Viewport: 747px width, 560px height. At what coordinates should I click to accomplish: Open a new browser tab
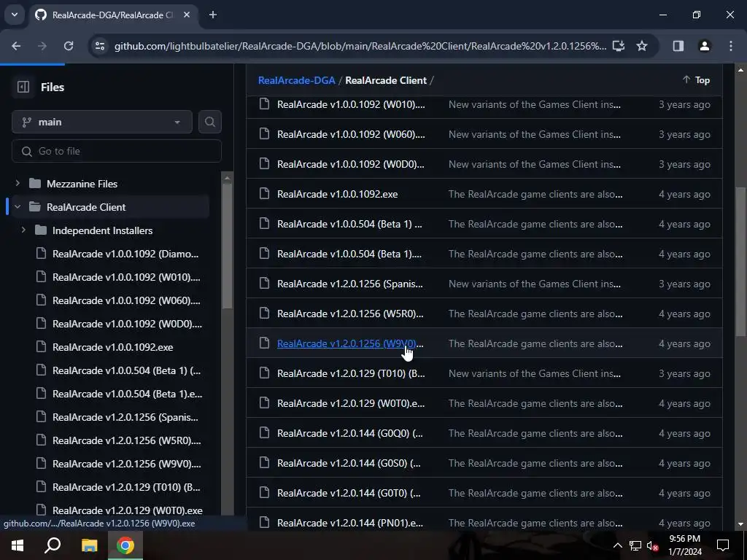click(213, 15)
